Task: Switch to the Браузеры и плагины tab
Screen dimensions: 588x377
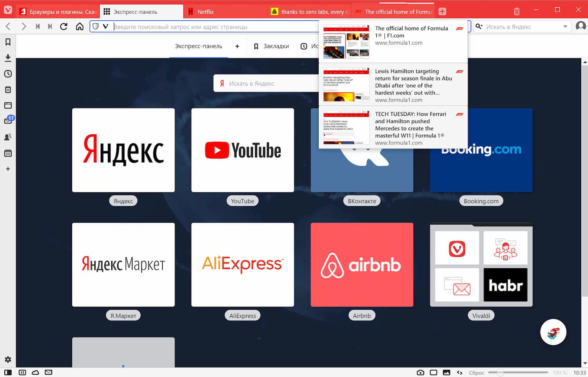Action: 58,12
